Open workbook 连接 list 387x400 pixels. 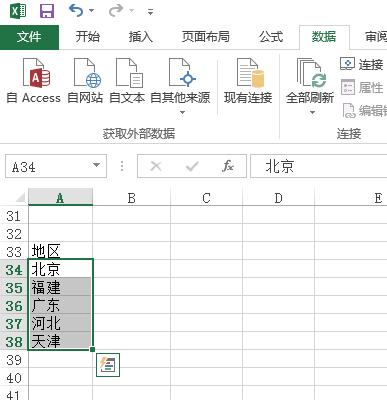tap(362, 64)
